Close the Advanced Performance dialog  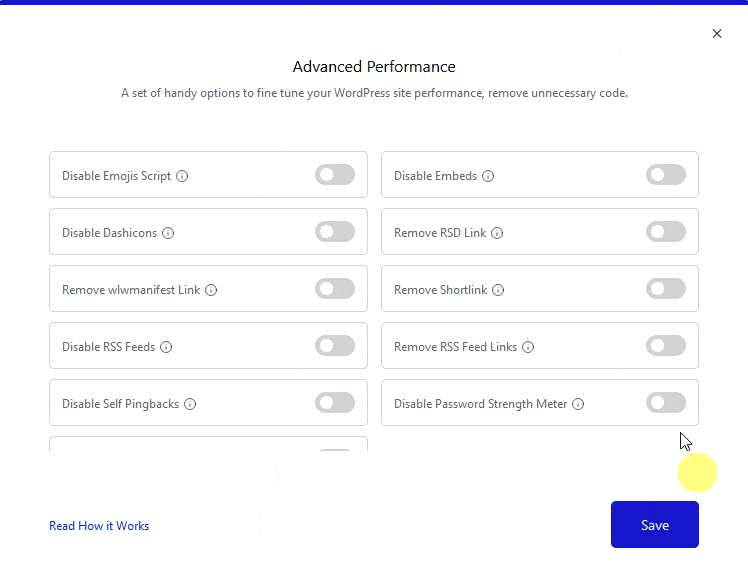[717, 34]
